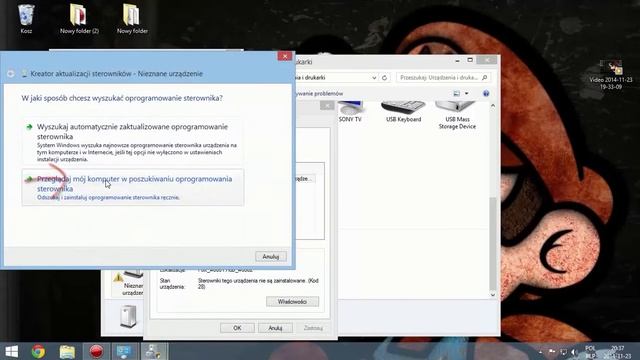Launch Google Chrome from the taskbar
Viewport: 640px width, 360px height.
(38, 351)
